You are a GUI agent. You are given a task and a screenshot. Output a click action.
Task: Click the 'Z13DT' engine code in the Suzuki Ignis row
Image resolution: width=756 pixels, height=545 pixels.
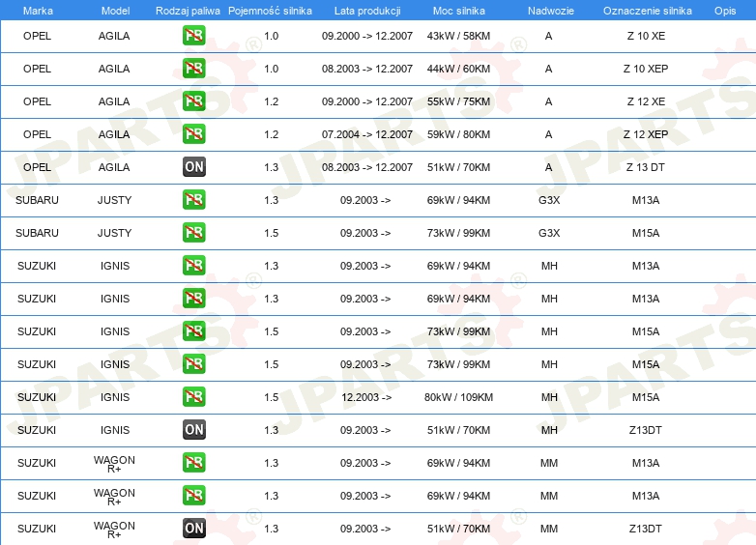tap(645, 430)
